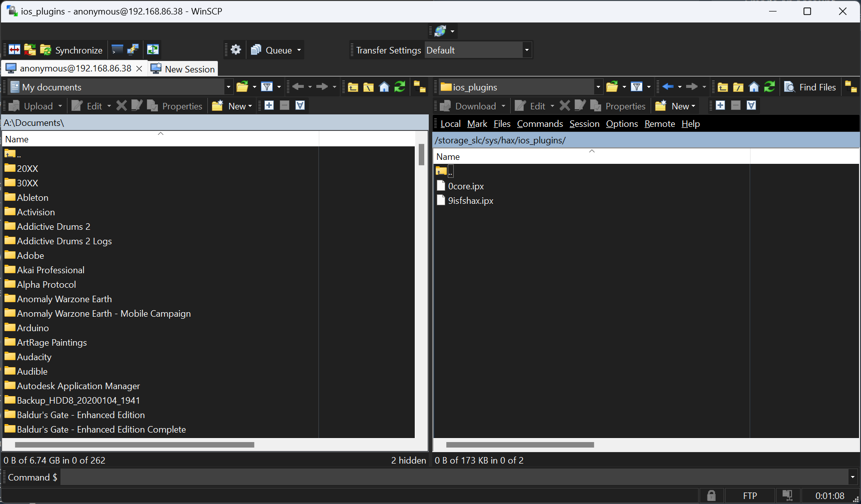Open the Session menu
861x504 pixels.
pos(584,124)
